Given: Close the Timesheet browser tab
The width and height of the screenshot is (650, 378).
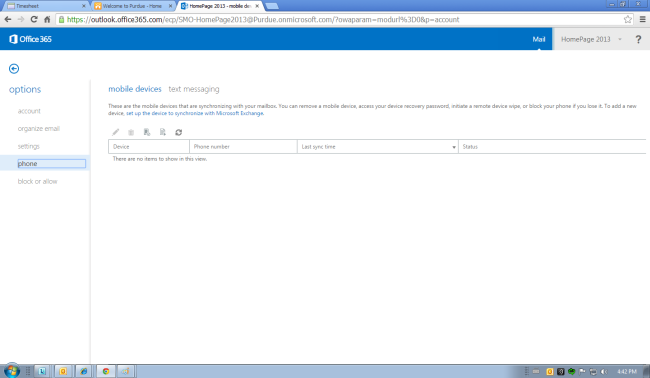Looking at the screenshot, I should pos(84,6).
